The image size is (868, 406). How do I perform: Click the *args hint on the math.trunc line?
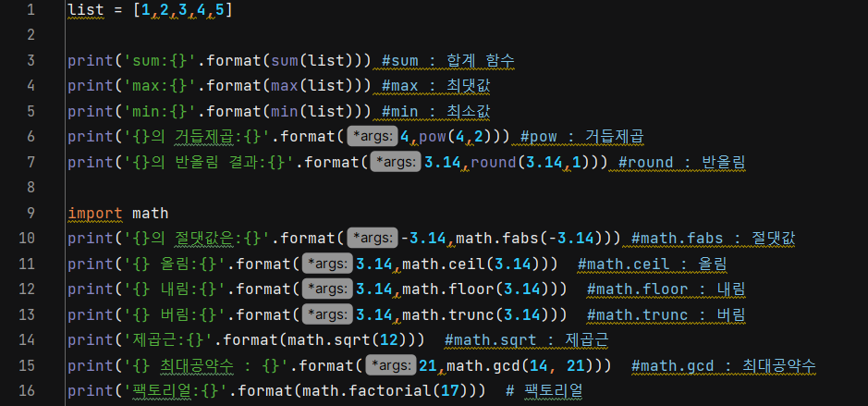[327, 315]
